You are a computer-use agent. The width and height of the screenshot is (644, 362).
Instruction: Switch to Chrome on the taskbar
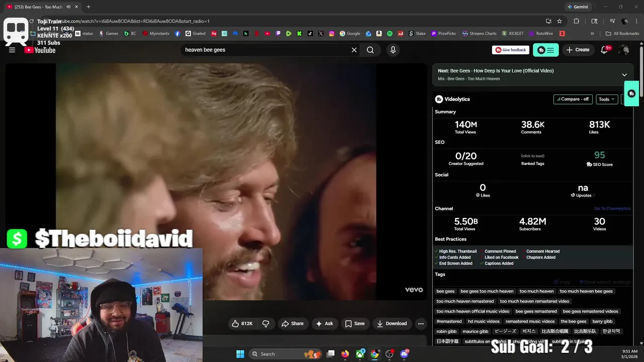[375, 354]
